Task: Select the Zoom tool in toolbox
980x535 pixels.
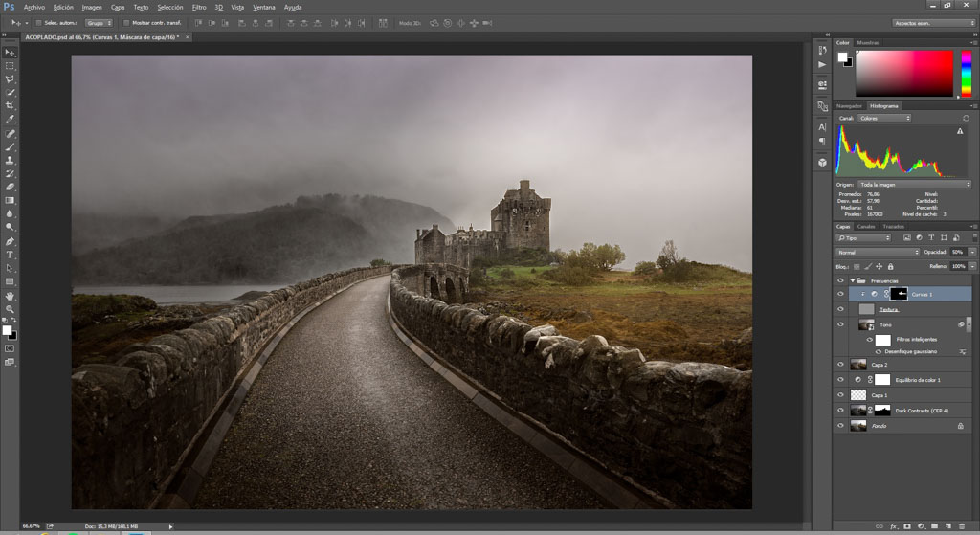Action: pos(10,309)
